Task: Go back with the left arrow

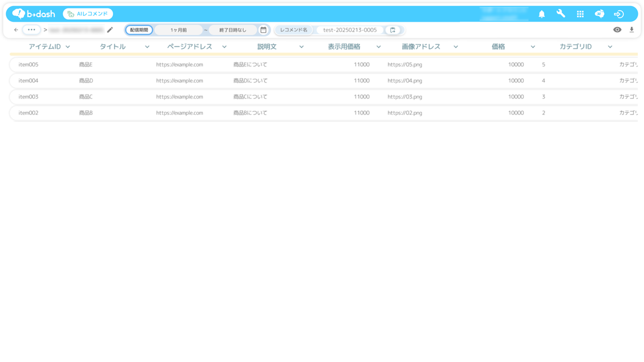Action: coord(16,30)
